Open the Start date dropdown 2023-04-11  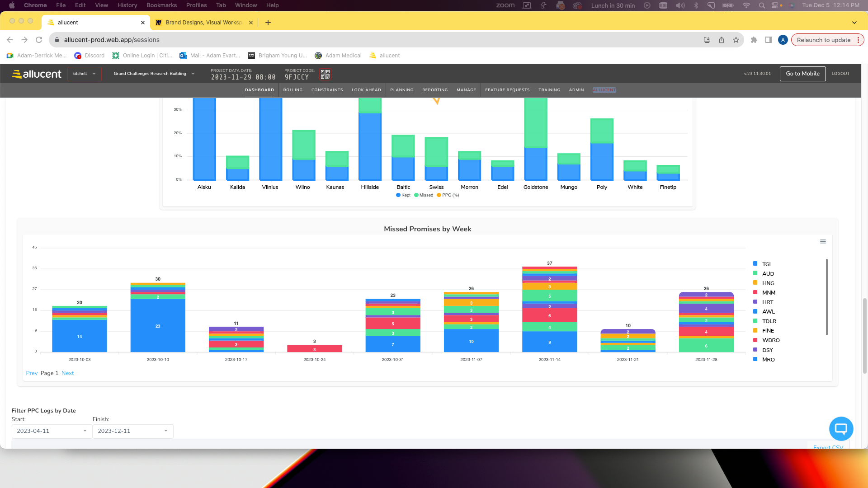coord(52,431)
